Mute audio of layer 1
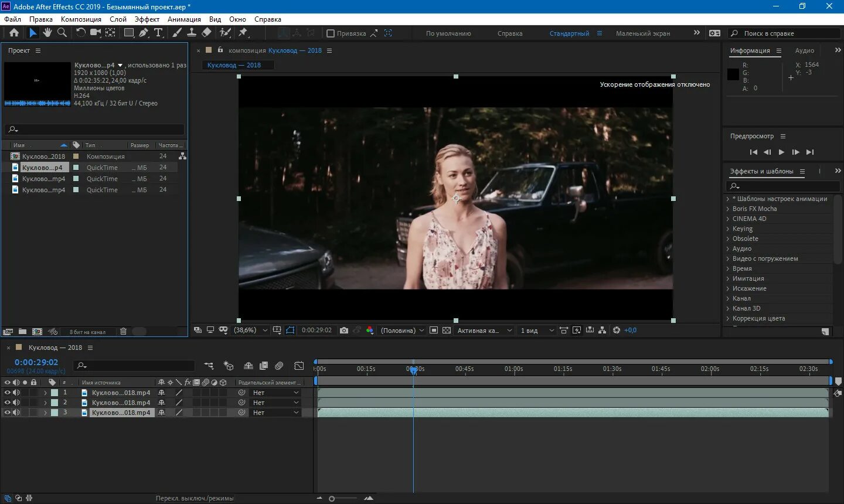This screenshot has width=844, height=504. [16, 393]
